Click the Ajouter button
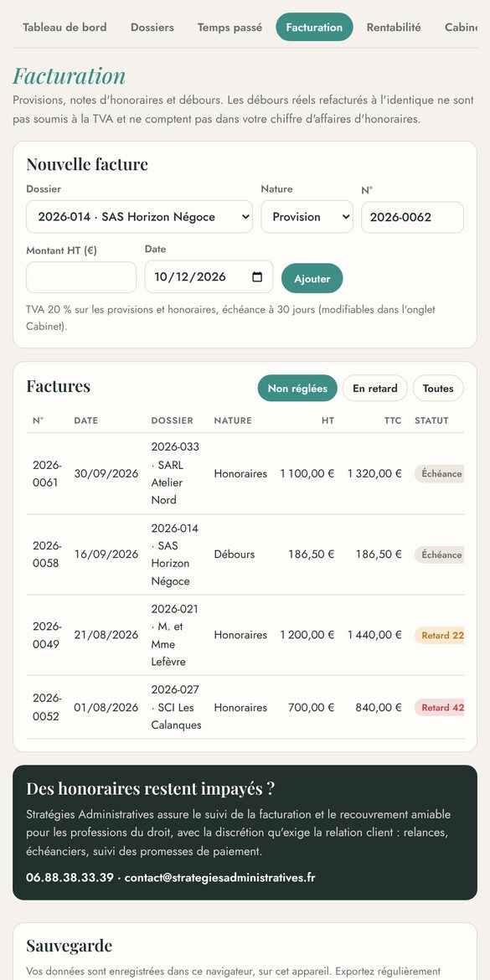 [312, 278]
